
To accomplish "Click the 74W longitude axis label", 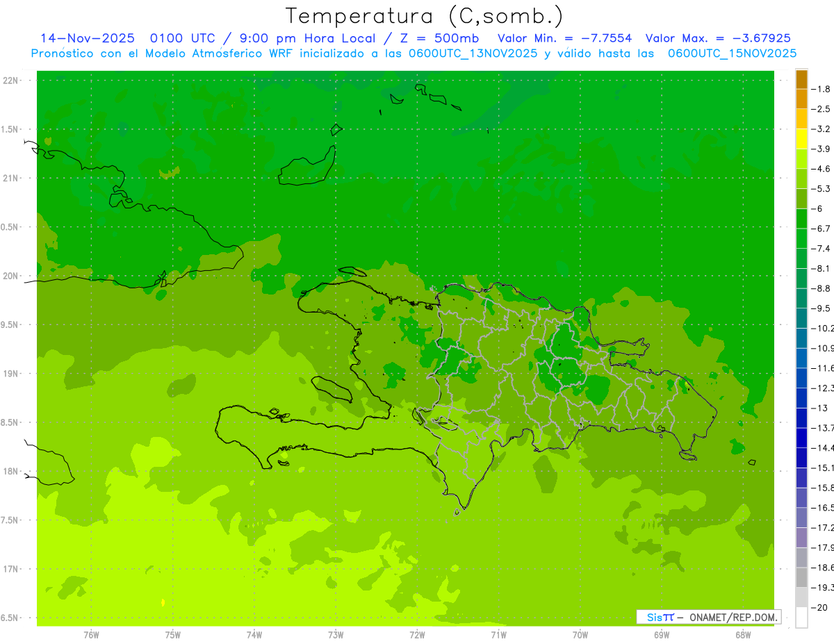I will click(x=254, y=634).
